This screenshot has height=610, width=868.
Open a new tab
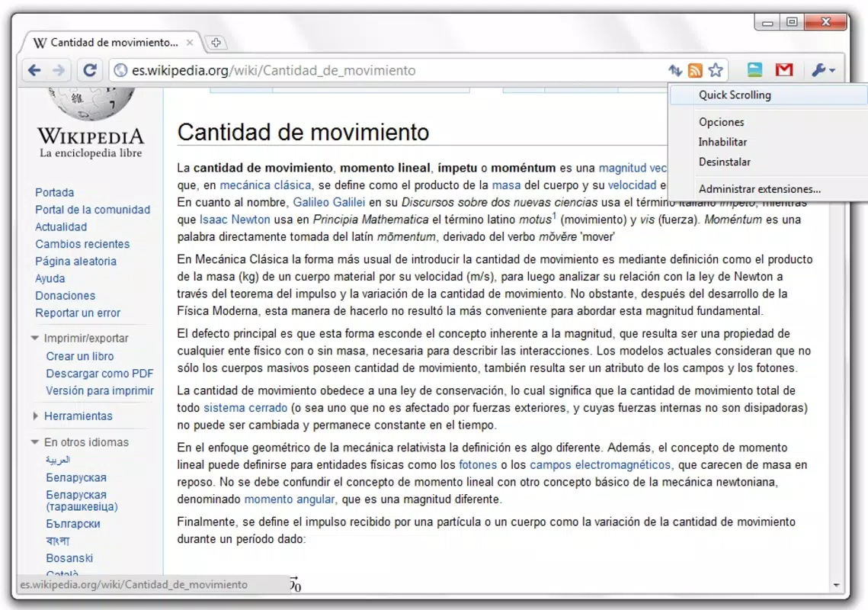(216, 43)
